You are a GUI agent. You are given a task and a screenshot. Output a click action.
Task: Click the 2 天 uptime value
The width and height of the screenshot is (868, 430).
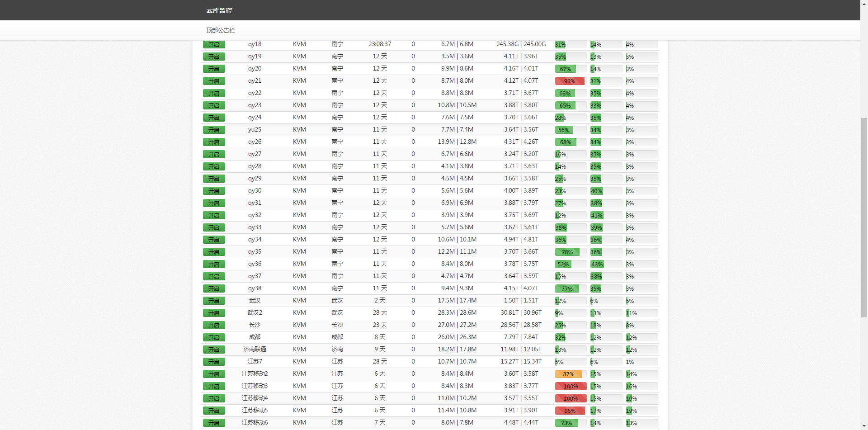380,300
